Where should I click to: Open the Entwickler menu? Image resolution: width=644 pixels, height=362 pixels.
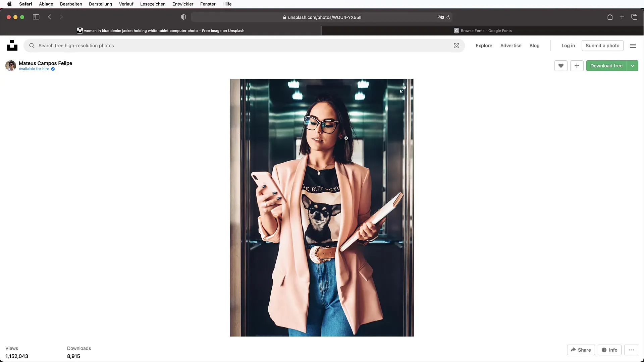click(183, 4)
